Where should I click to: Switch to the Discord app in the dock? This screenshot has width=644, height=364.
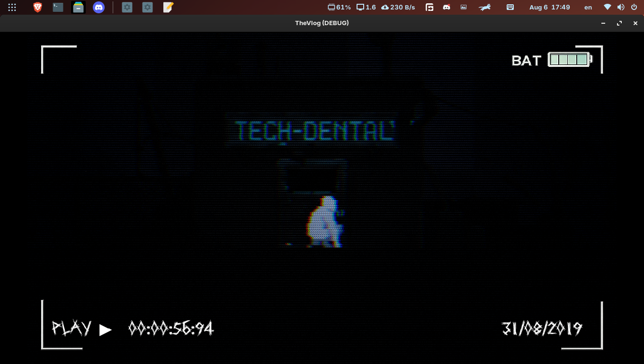pyautogui.click(x=98, y=7)
